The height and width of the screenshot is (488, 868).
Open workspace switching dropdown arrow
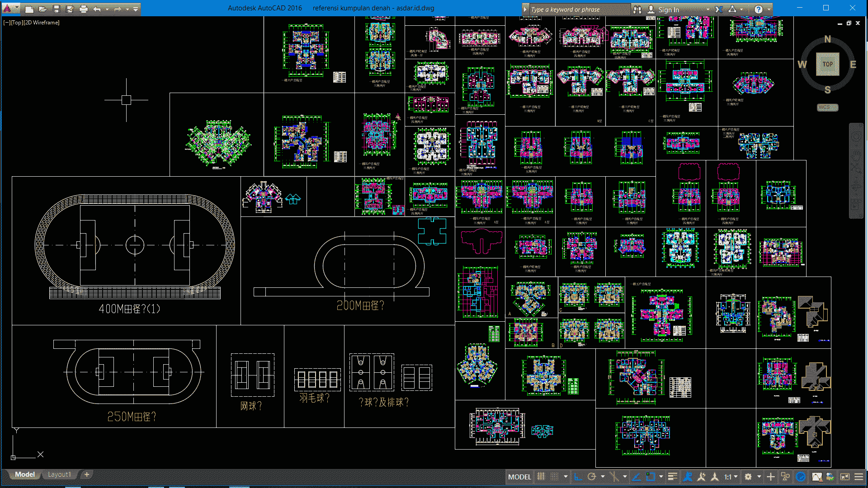759,477
